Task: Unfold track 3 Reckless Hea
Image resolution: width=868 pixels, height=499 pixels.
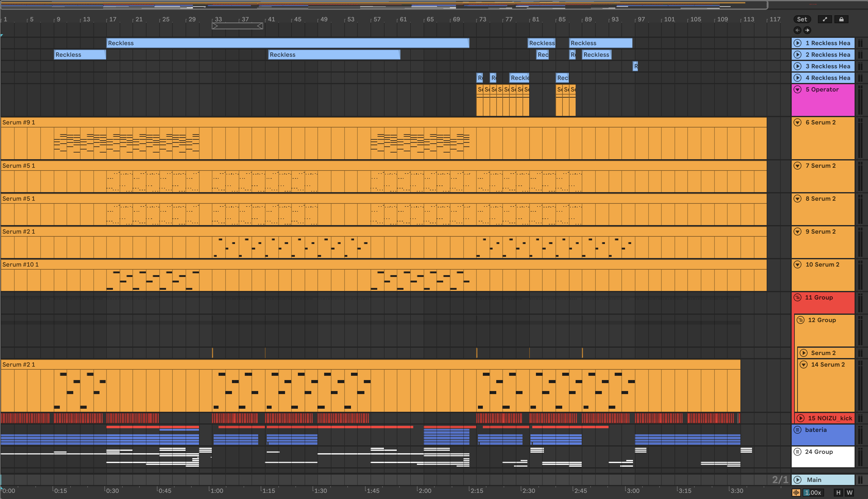Action: point(798,66)
